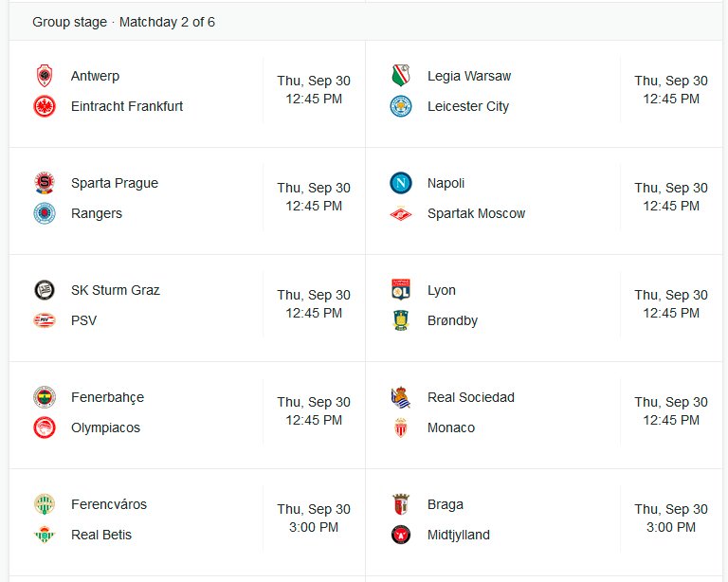Click the PSV logo
Screen dimensions: 728x582
(x=45, y=320)
